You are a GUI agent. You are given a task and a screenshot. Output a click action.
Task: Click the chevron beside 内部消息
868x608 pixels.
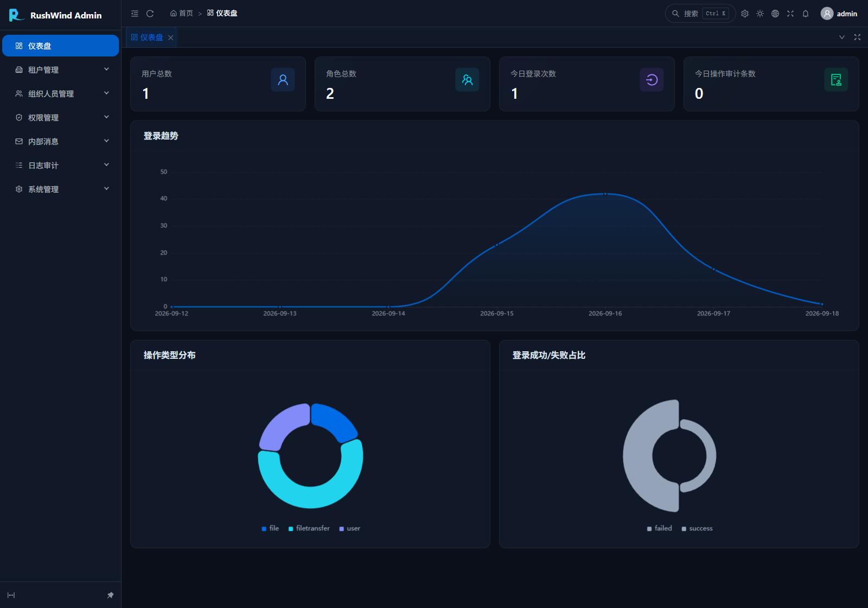pos(106,141)
